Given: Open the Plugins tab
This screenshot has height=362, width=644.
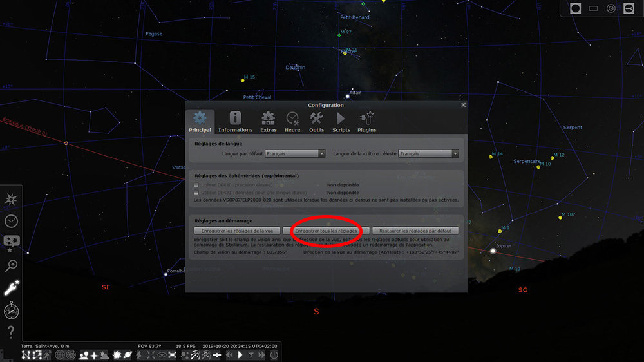Looking at the screenshot, I should tap(367, 122).
